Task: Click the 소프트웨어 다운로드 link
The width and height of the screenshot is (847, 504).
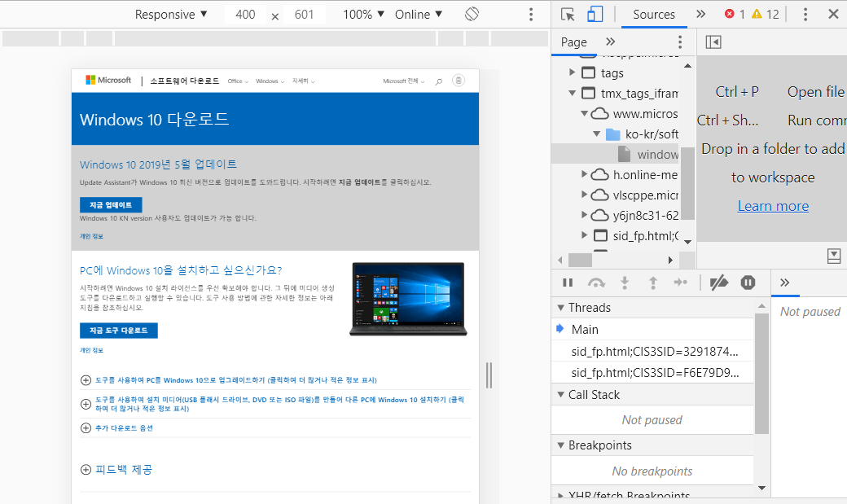Action: (x=184, y=81)
